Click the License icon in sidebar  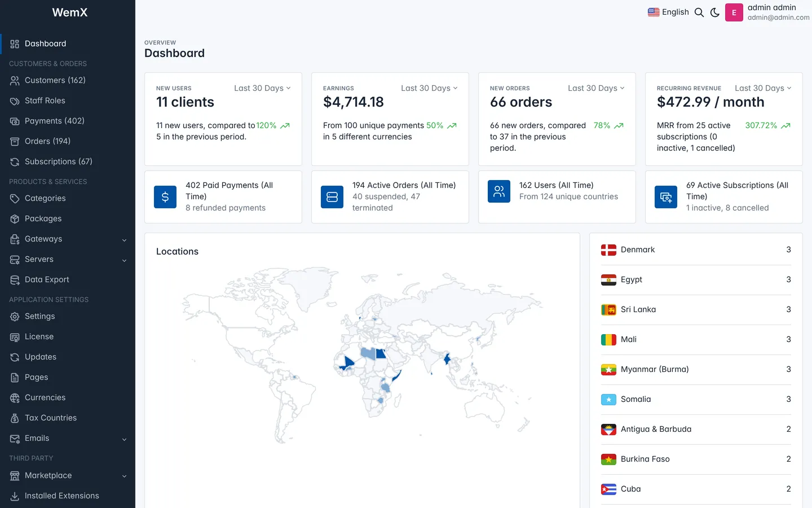[x=15, y=337]
